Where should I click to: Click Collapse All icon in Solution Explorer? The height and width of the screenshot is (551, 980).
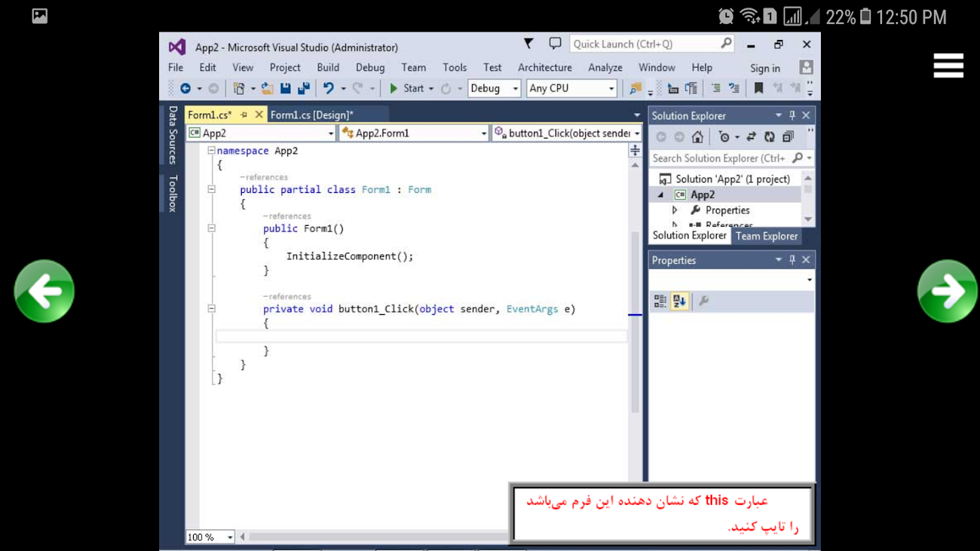[x=788, y=136]
